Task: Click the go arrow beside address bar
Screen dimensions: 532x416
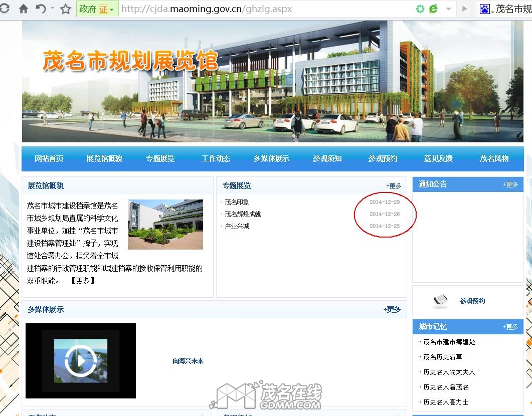Action: [x=464, y=9]
